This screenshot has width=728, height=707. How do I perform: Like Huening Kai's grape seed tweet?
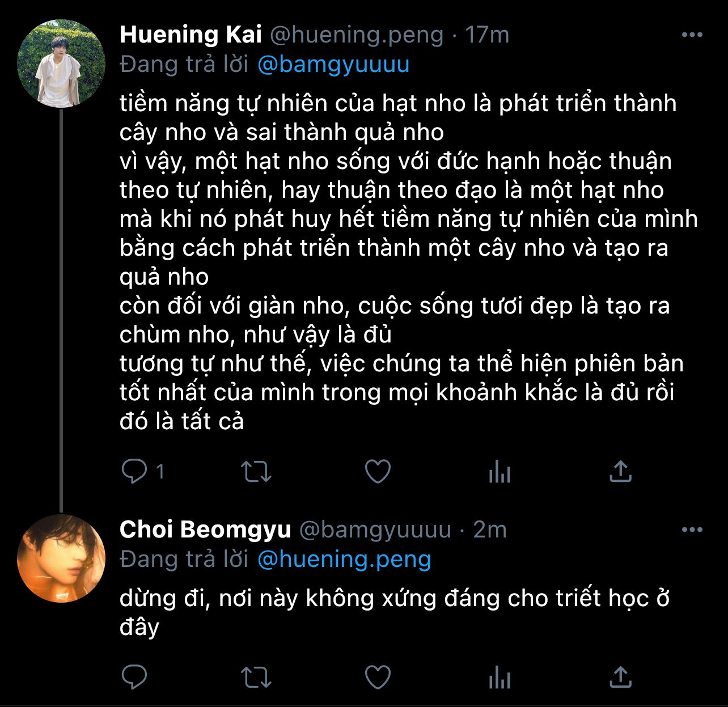click(x=378, y=471)
